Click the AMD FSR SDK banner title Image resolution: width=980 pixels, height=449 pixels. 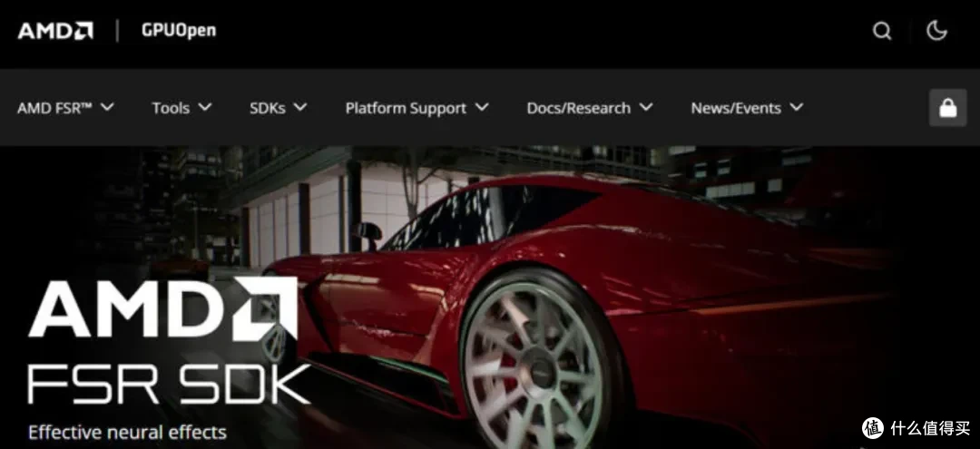pos(169,341)
